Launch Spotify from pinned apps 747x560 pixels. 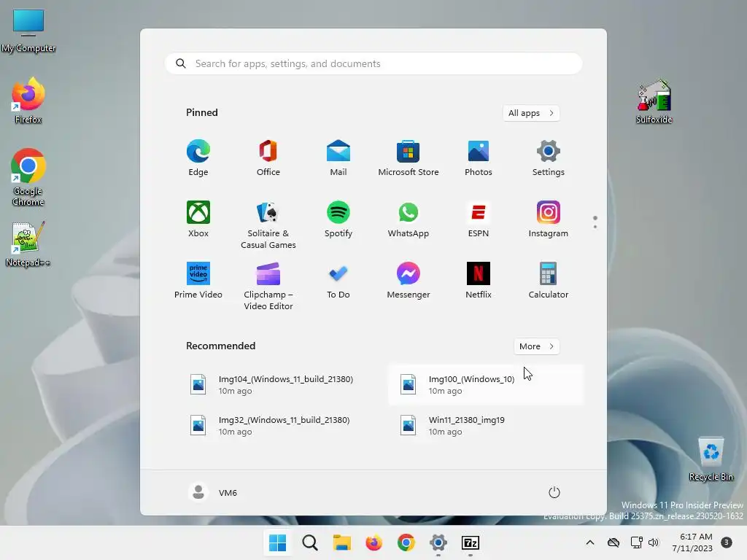338,219
